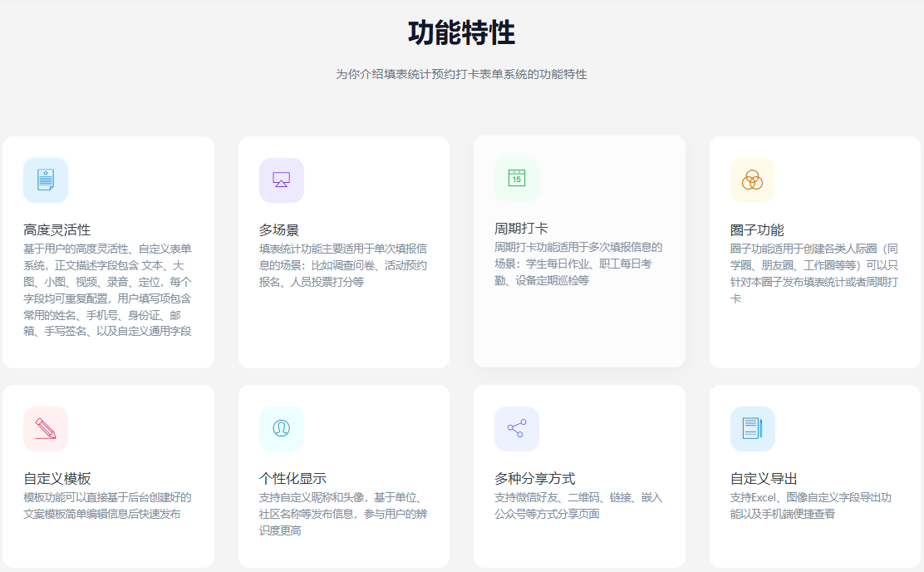Viewport: 924px width, 572px height.
Task: Open the 多种分享方式 title
Action: pyautogui.click(x=534, y=478)
